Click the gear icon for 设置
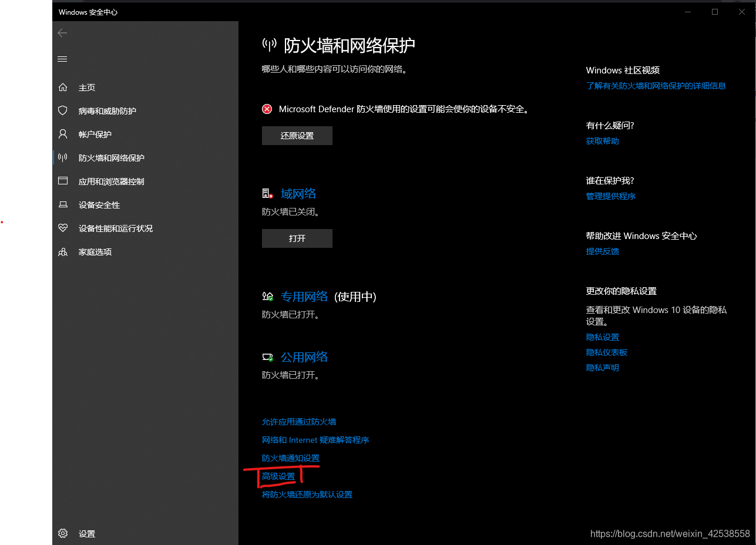The width and height of the screenshot is (756, 545). tap(63, 533)
